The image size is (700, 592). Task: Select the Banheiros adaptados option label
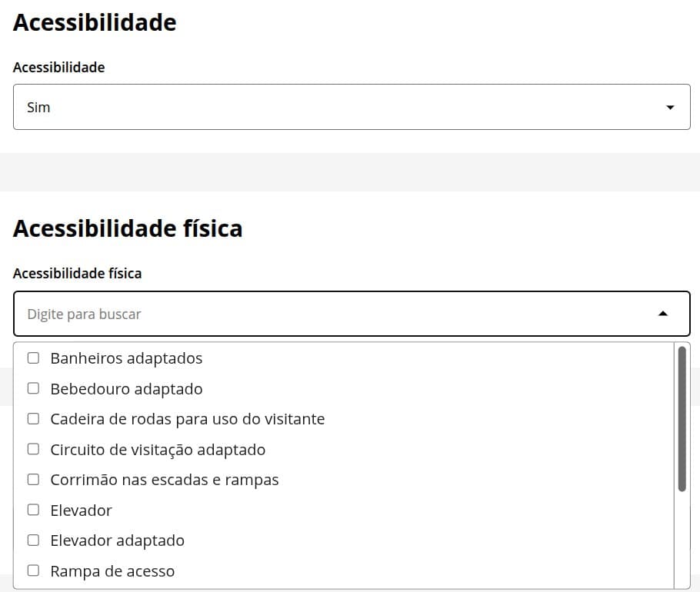coord(126,358)
